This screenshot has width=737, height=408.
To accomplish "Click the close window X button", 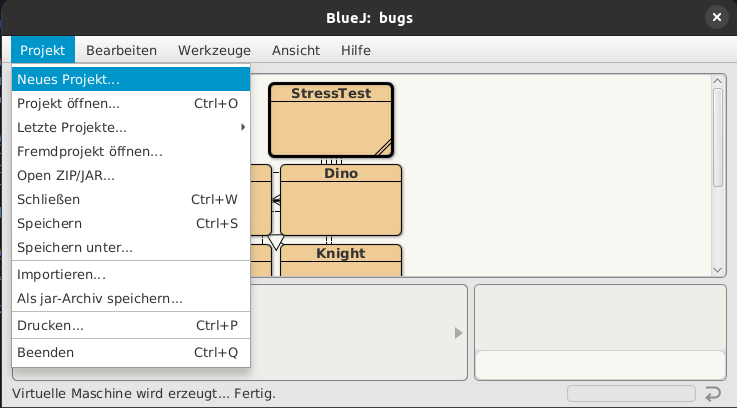I will coord(716,18).
